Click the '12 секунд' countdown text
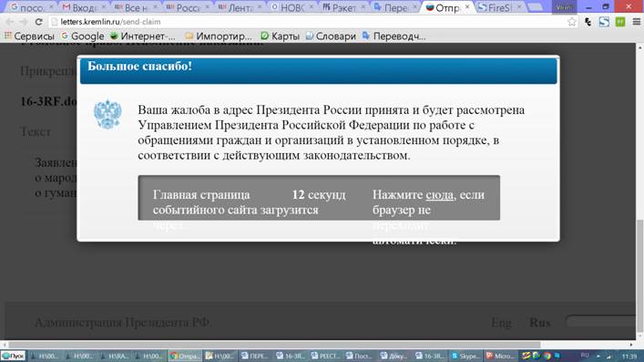This screenshot has width=644, height=362. [319, 194]
